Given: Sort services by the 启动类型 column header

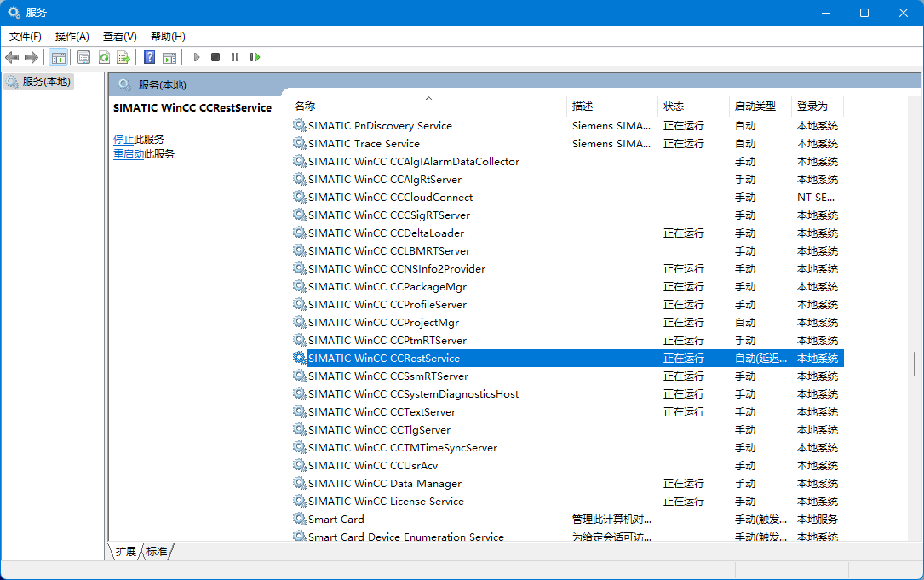Looking at the screenshot, I should (760, 106).
